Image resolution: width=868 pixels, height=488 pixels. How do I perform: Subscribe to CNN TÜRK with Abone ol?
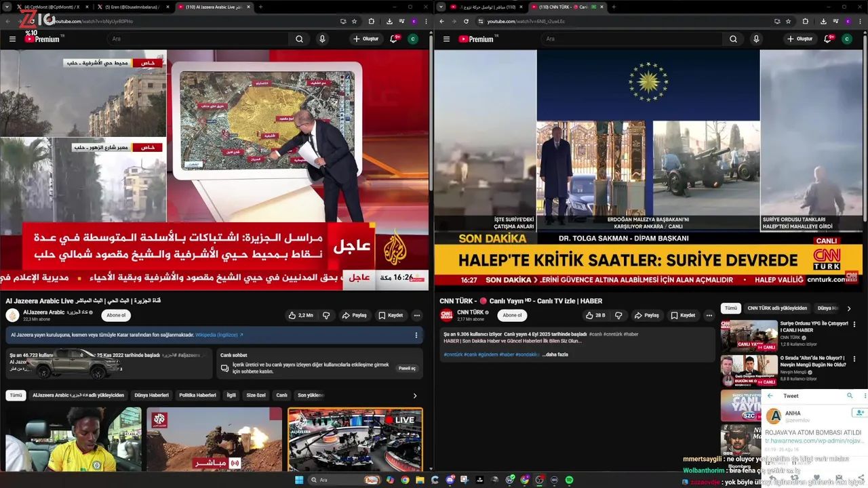point(512,315)
